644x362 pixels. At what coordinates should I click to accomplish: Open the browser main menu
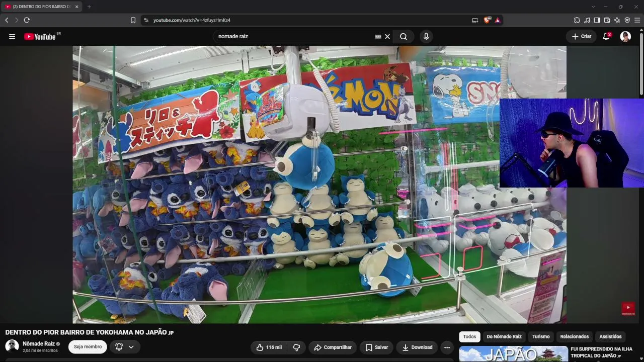pos(637,20)
